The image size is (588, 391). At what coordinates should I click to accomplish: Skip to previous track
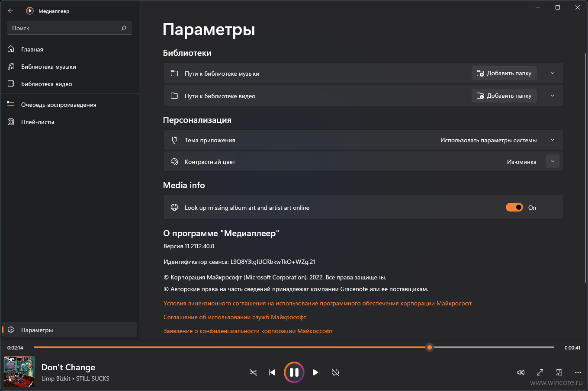pyautogui.click(x=272, y=372)
